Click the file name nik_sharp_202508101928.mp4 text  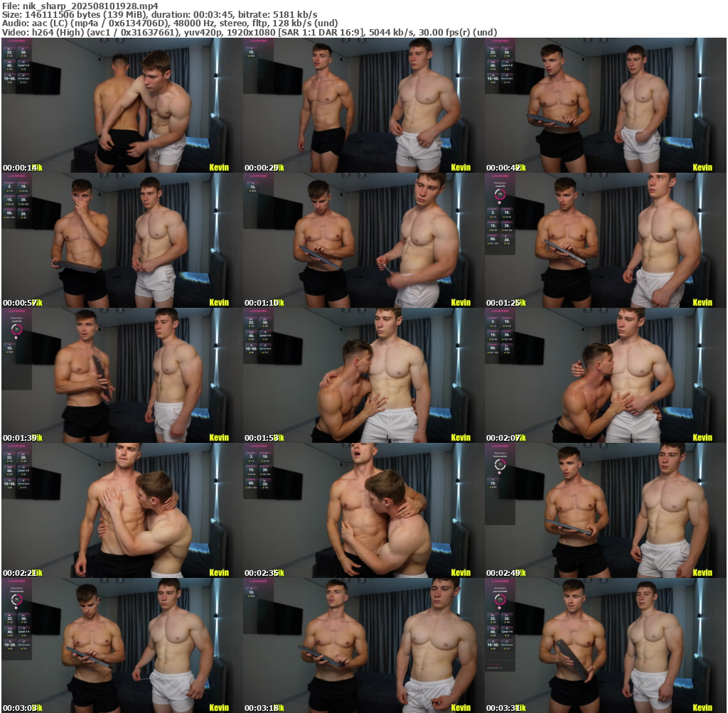coord(80,5)
